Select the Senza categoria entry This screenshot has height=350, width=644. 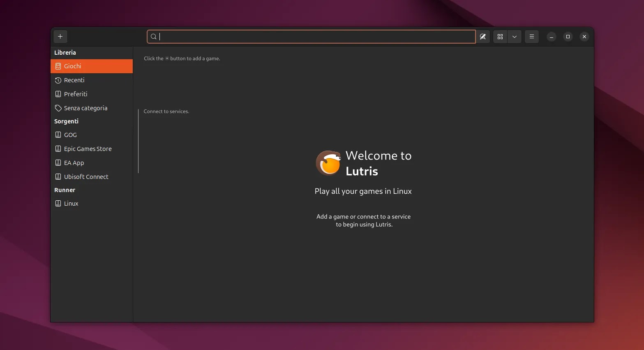92,108
